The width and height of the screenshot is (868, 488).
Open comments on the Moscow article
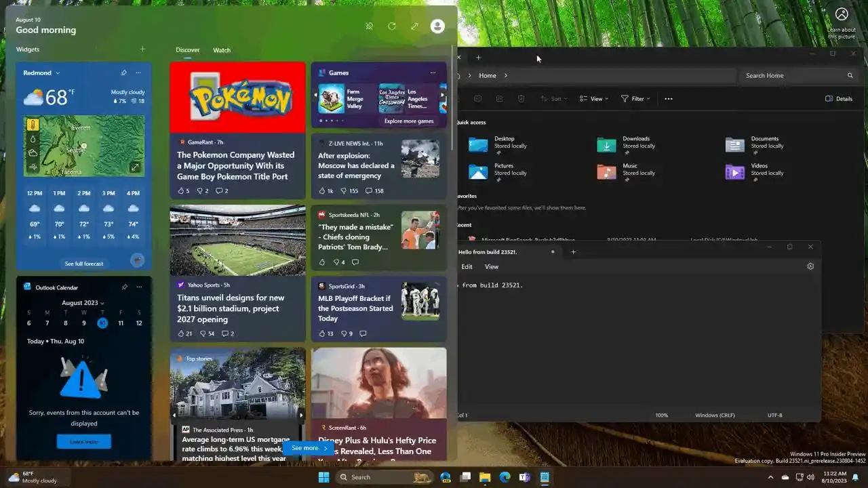click(x=374, y=191)
